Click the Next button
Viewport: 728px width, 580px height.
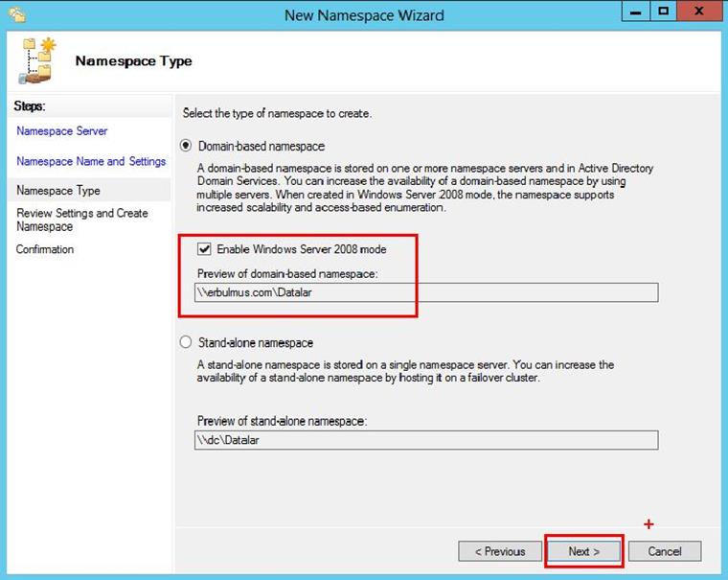pyautogui.click(x=583, y=551)
